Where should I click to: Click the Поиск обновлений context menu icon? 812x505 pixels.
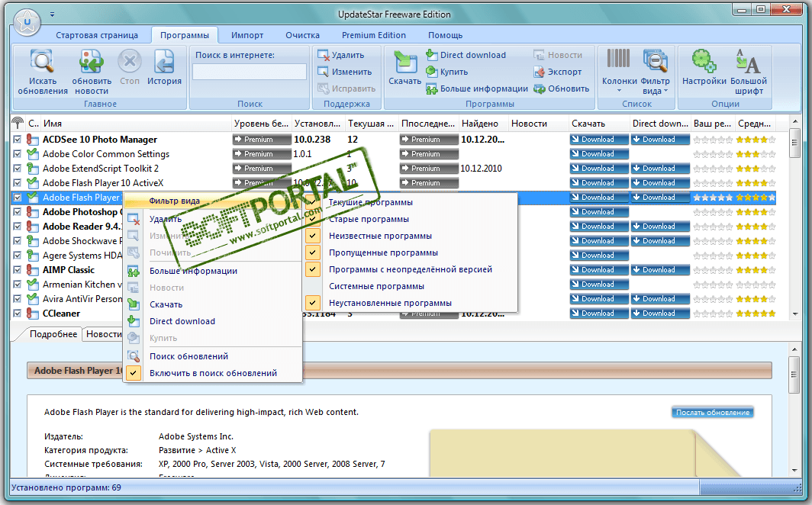click(134, 356)
